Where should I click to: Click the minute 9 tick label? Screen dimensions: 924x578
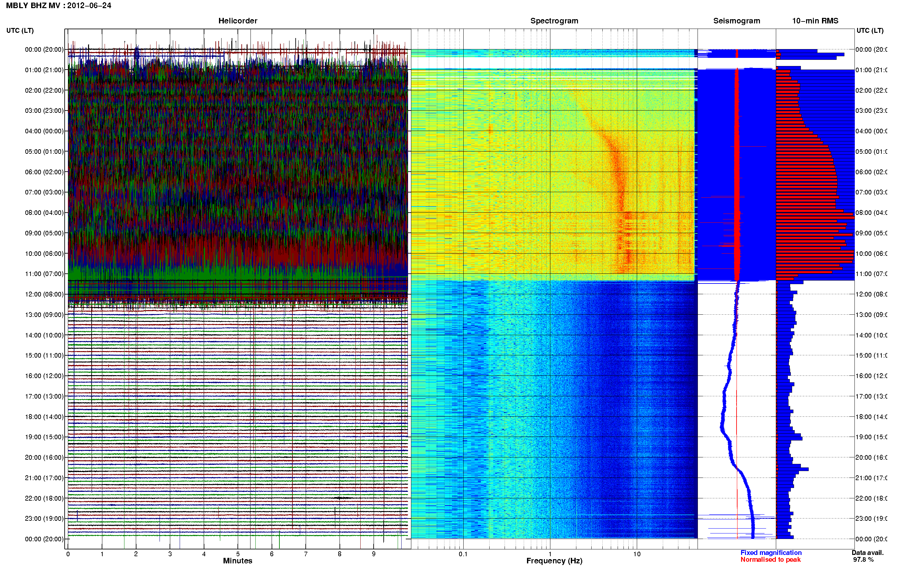374,554
